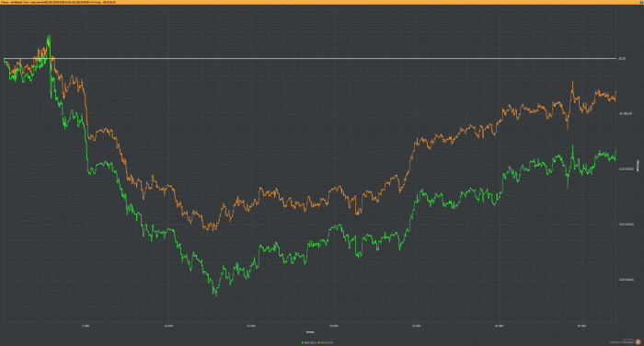Toggle the Net Won legend entry
Screen dimensions: 644x346
(309, 342)
